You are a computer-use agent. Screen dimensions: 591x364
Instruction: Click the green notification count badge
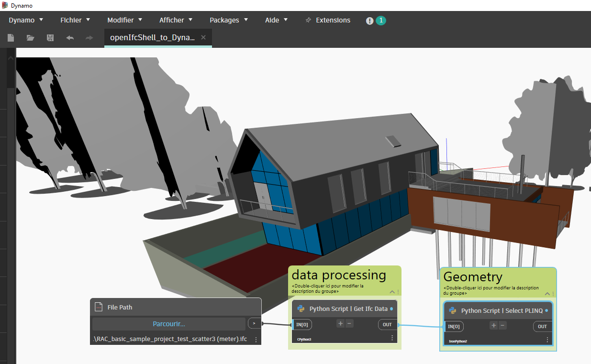coord(381,21)
